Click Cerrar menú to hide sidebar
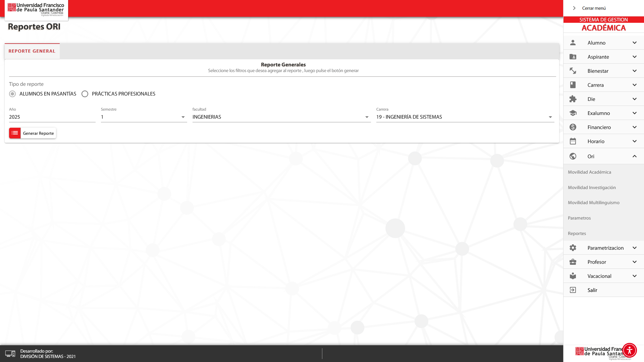 tap(593, 8)
